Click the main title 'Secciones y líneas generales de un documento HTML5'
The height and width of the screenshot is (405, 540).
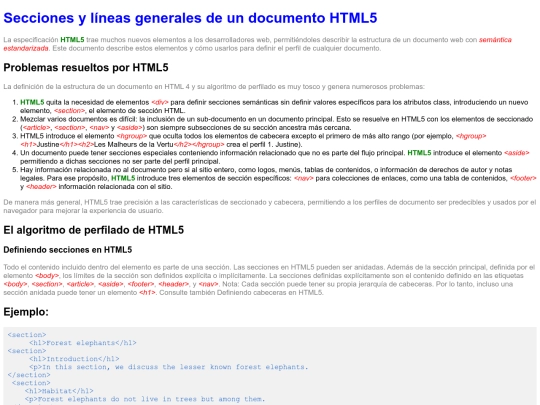pyautogui.click(x=190, y=18)
